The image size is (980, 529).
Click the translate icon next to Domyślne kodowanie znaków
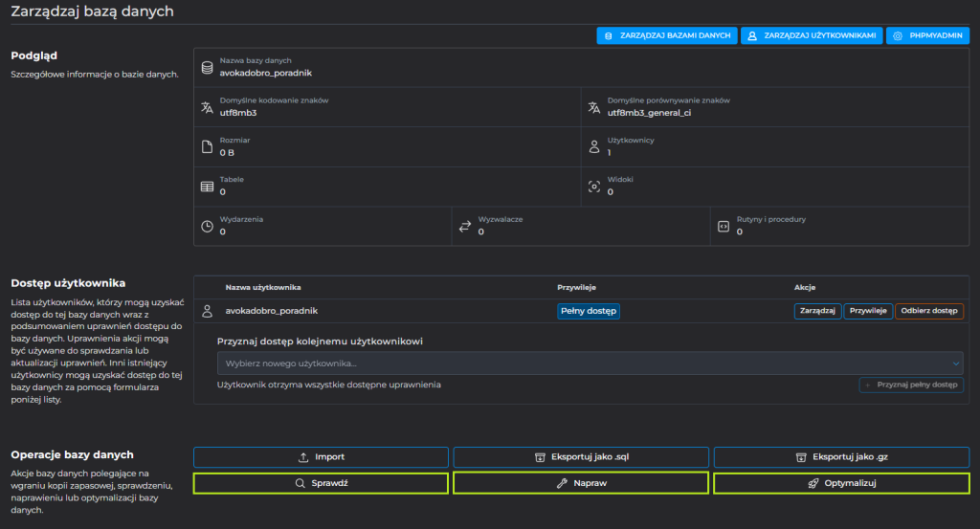coord(207,107)
